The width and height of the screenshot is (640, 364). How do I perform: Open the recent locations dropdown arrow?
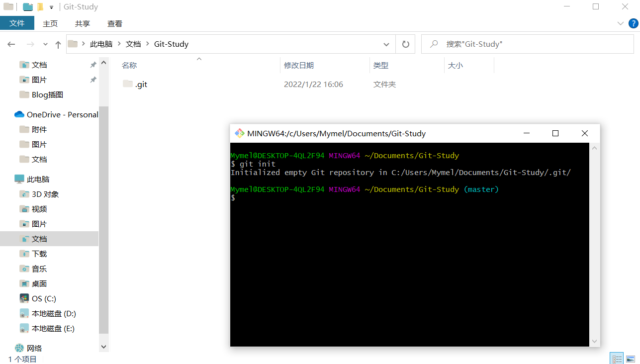point(45,44)
